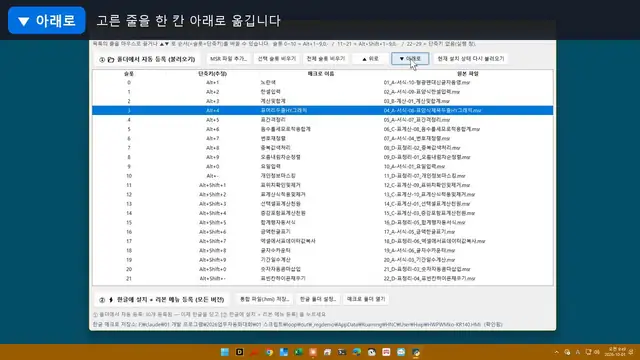Open the terminal icon in the taskbar
The height and width of the screenshot is (360, 640).
342,352
